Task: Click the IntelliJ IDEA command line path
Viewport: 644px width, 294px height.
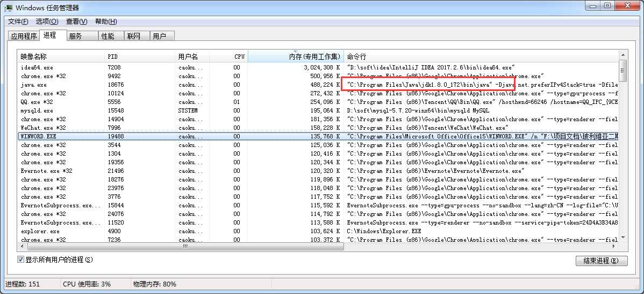Action: tap(431, 67)
